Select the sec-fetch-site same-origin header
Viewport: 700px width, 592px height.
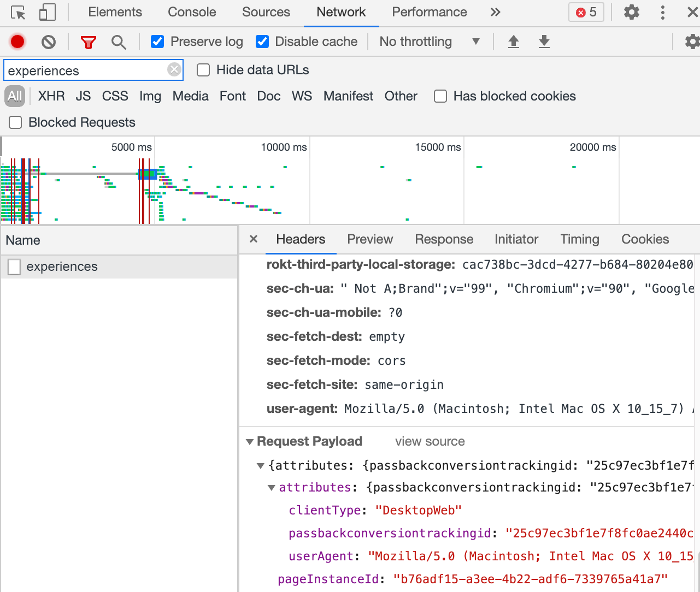click(x=355, y=384)
